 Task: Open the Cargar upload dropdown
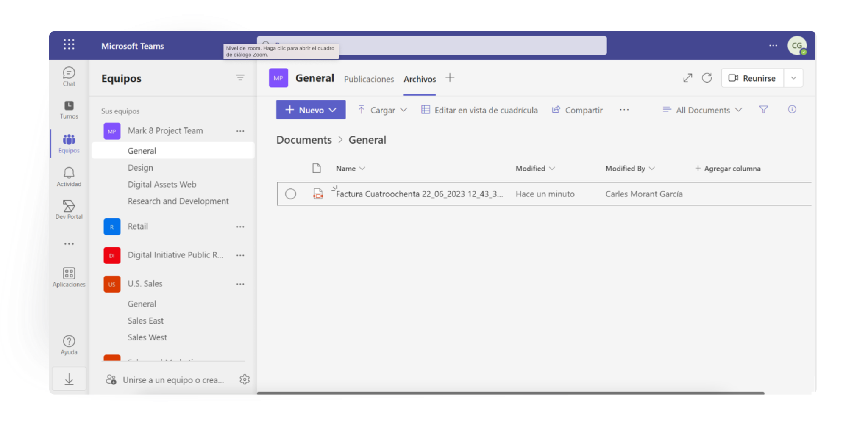(382, 110)
